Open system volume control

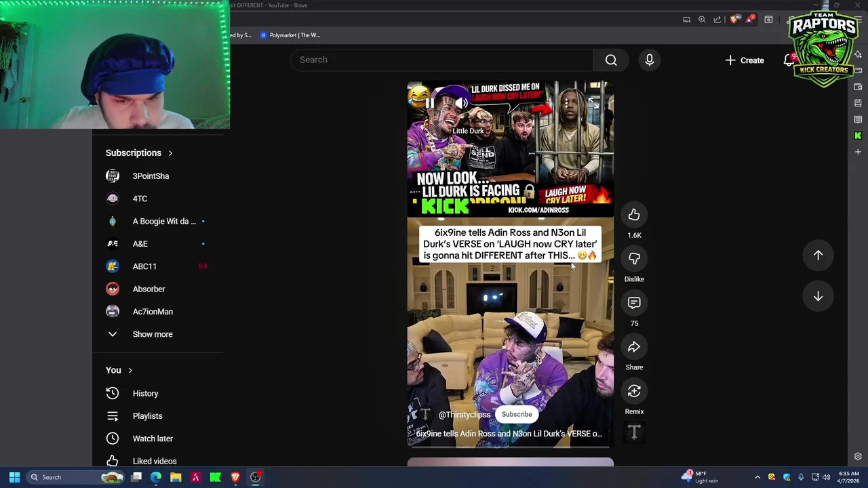click(x=826, y=477)
